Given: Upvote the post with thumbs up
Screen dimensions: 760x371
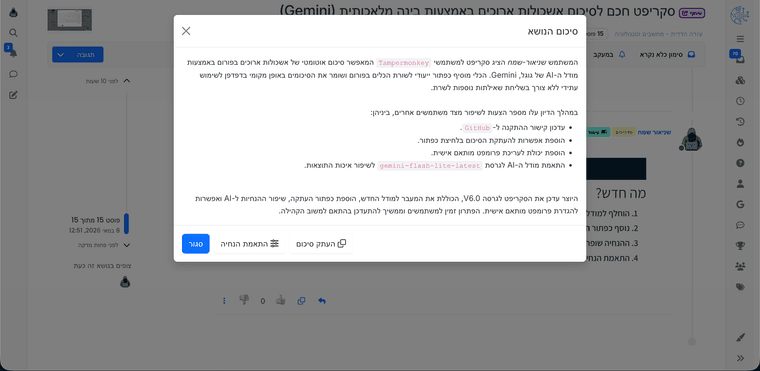Looking at the screenshot, I should pos(280,300).
